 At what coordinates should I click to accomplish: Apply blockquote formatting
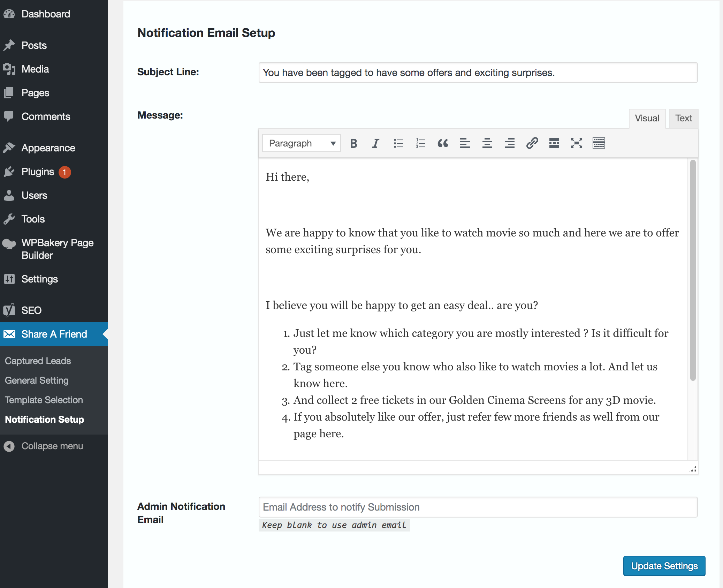tap(443, 143)
